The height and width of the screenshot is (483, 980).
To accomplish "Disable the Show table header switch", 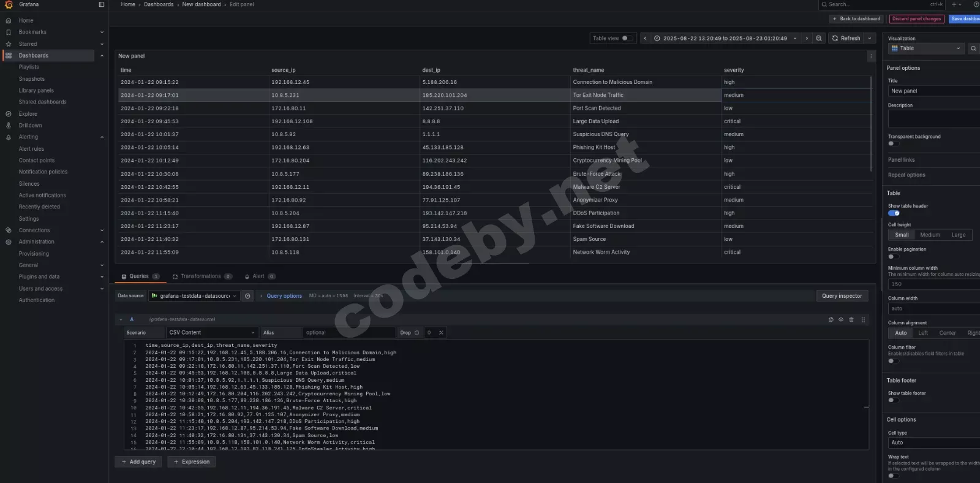I will coord(894,213).
